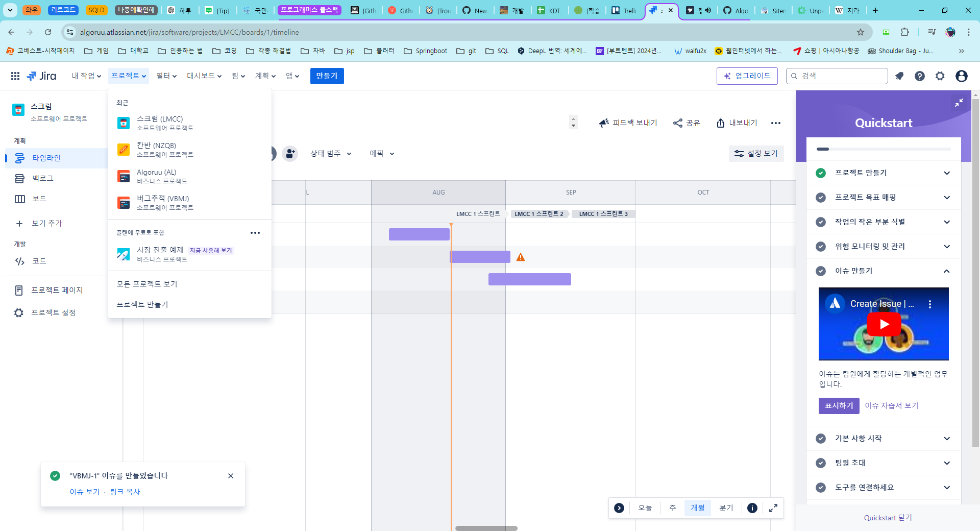Click the blue 만들기 button
Screen dimensions: 980x531
tap(327, 76)
